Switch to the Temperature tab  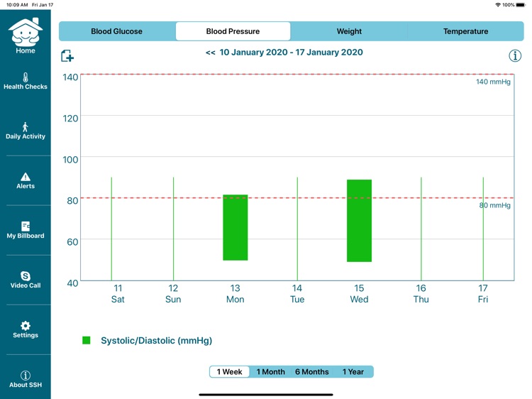pyautogui.click(x=465, y=31)
